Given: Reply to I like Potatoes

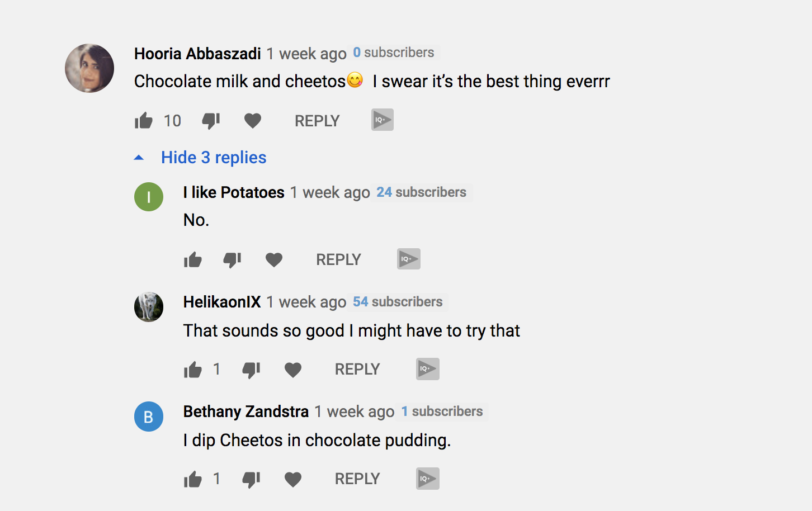Looking at the screenshot, I should pyautogui.click(x=338, y=259).
